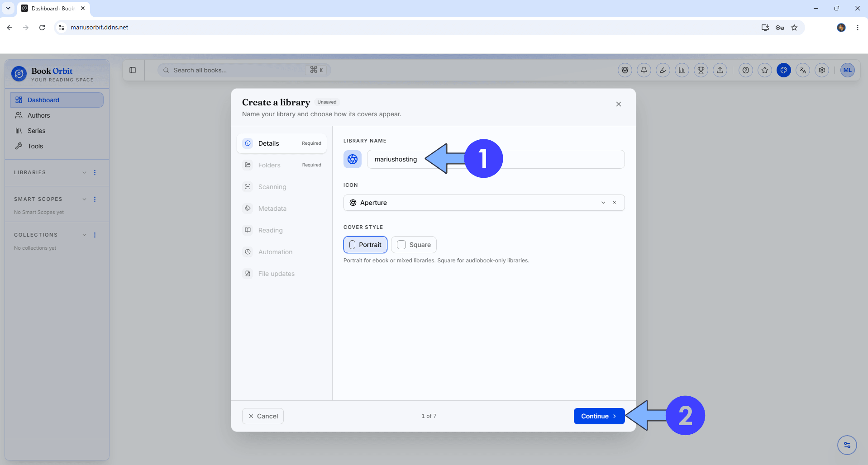Click the Cancel button
868x465 pixels.
click(263, 416)
